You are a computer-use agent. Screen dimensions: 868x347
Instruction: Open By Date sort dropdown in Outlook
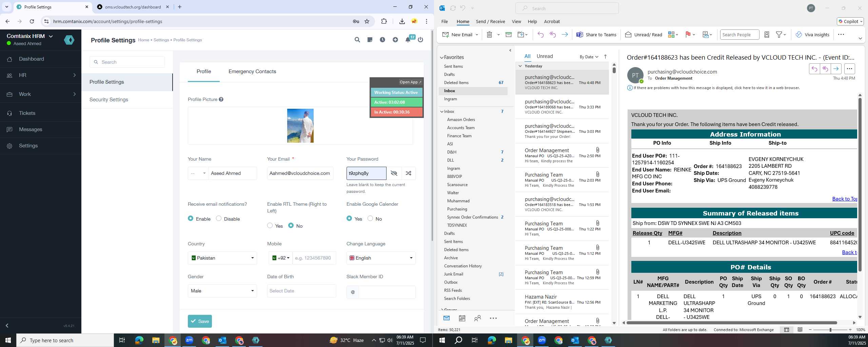[x=589, y=57]
